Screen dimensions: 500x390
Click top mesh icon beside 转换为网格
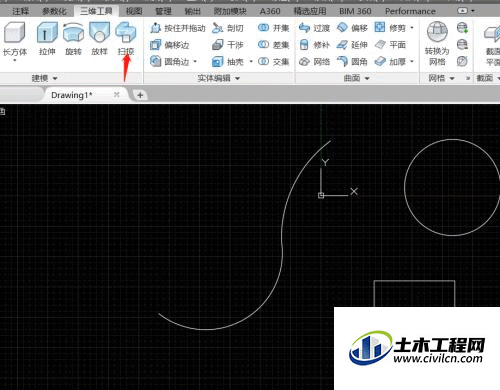click(462, 28)
